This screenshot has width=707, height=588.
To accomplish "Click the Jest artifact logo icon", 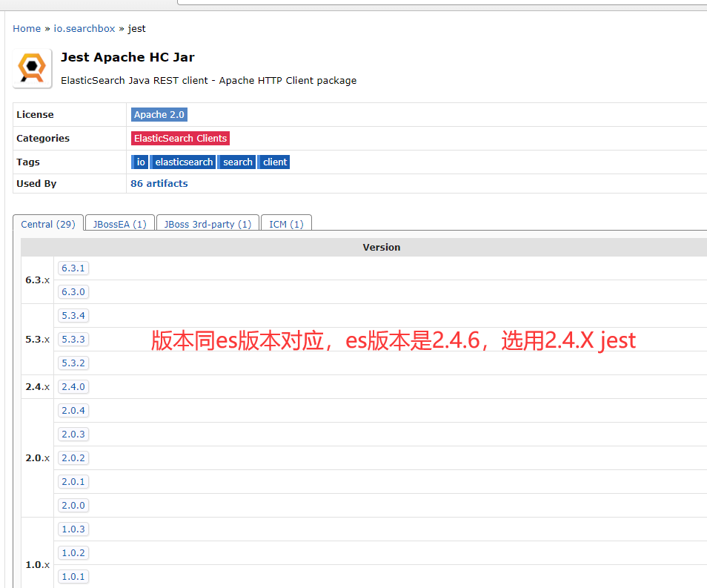I will click(32, 68).
